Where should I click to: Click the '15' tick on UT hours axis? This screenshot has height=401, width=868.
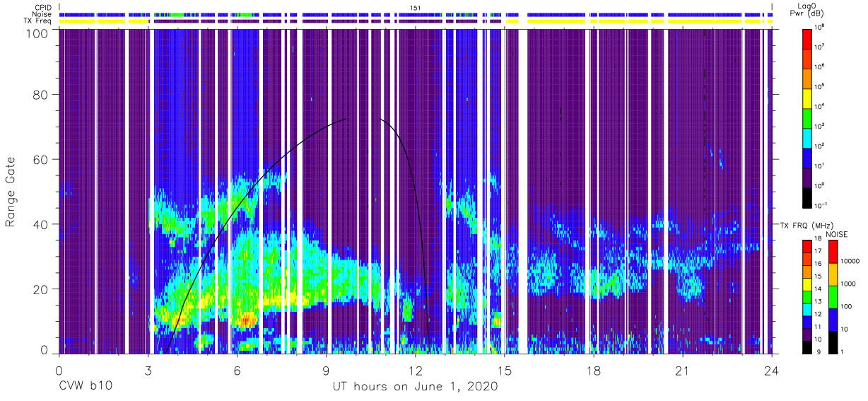(505, 370)
